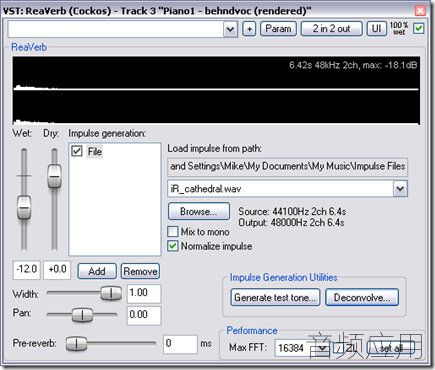Click the Deconvolve button
The width and height of the screenshot is (435, 370).
[362, 297]
